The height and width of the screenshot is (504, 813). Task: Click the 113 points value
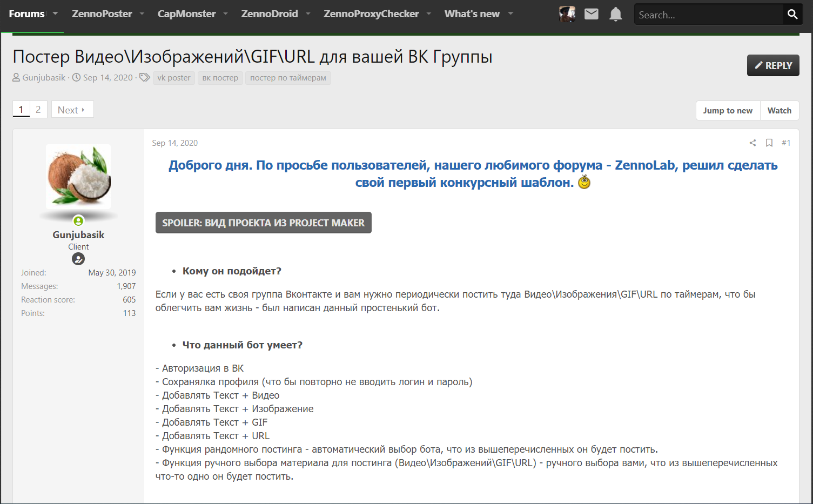[x=130, y=313]
